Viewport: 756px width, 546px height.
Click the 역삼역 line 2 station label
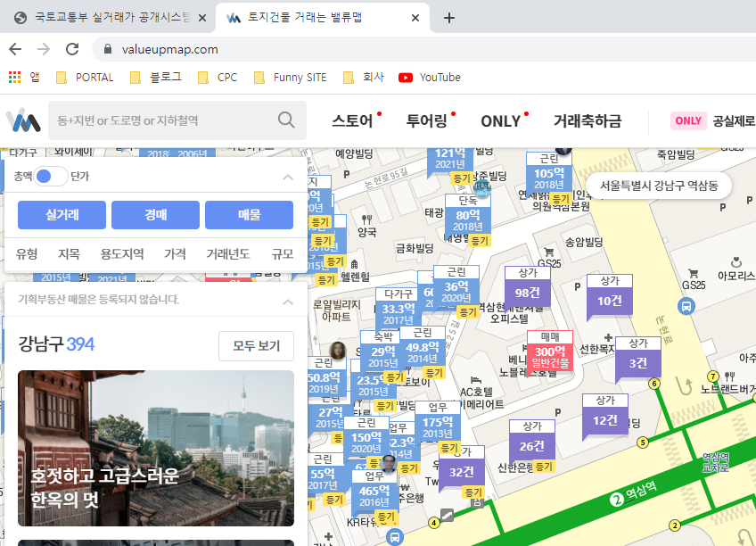635,494
